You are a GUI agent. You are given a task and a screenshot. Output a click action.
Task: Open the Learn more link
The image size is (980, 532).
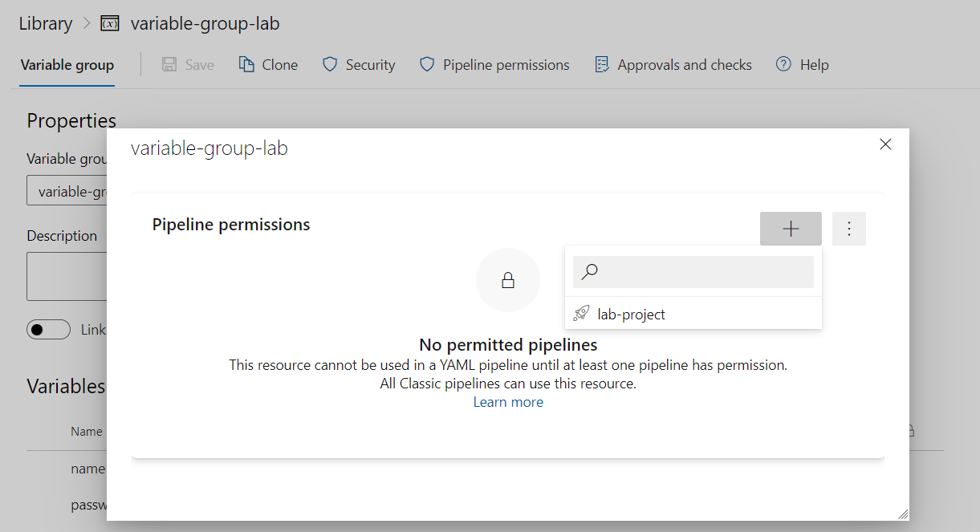(508, 402)
